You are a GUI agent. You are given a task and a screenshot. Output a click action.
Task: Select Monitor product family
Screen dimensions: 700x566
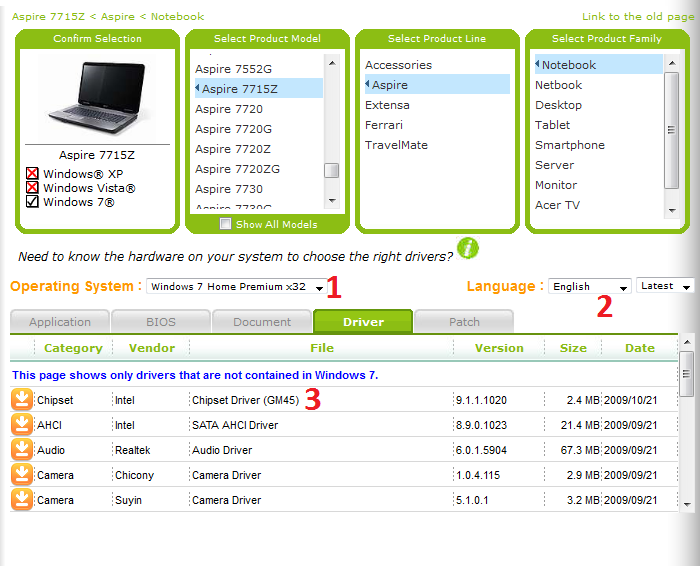[x=556, y=185]
